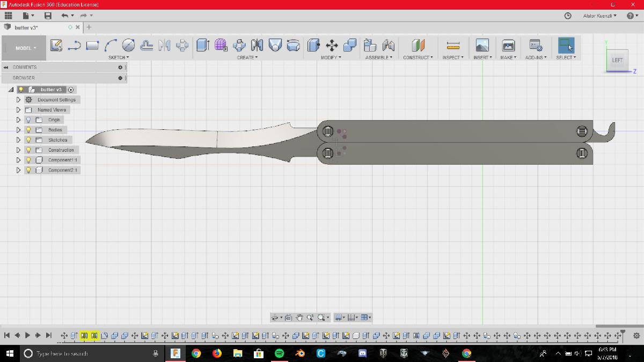The image size is (644, 362).
Task: Open the Alator Kuenzli account menu
Action: [599, 16]
